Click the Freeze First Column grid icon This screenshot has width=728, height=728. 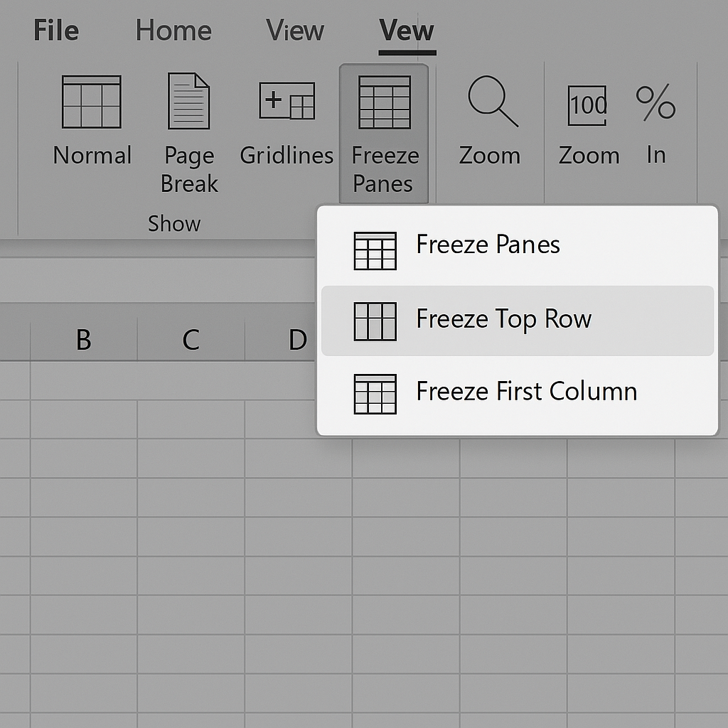pyautogui.click(x=375, y=394)
